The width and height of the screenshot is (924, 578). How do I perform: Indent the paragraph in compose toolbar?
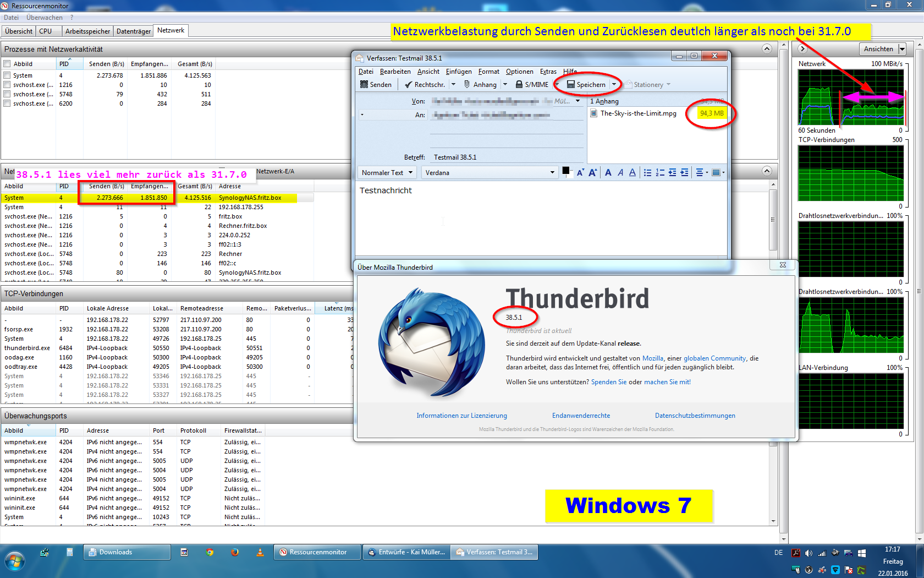pos(684,173)
